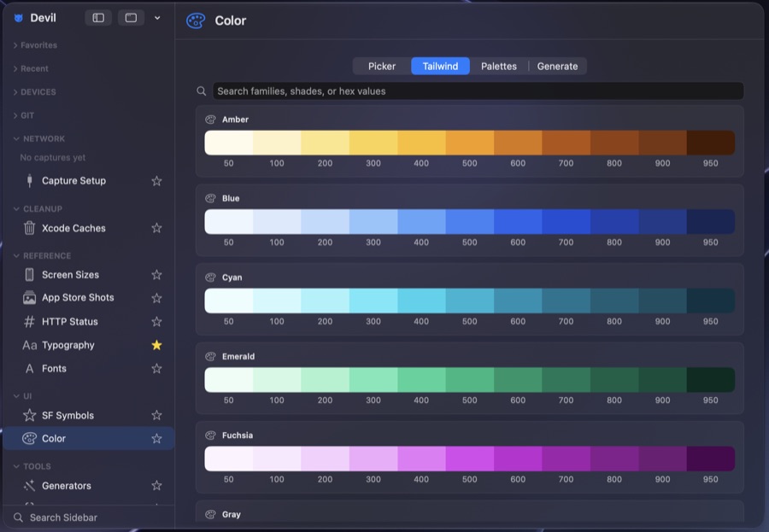Viewport: 769px width, 532px height.
Task: Click the Emerald family palette icon
Action: [x=210, y=356]
